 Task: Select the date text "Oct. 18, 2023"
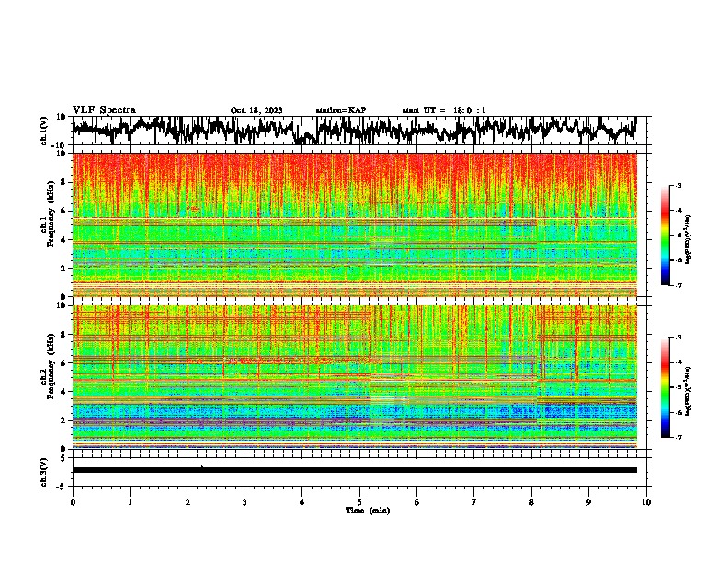pos(256,110)
